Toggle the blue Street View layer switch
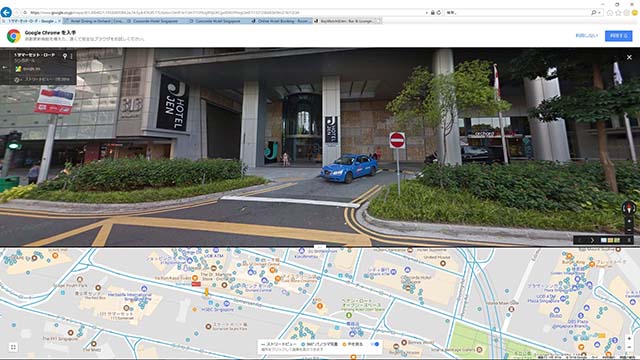Screen dimensions: 640x360 (x=375, y=344)
